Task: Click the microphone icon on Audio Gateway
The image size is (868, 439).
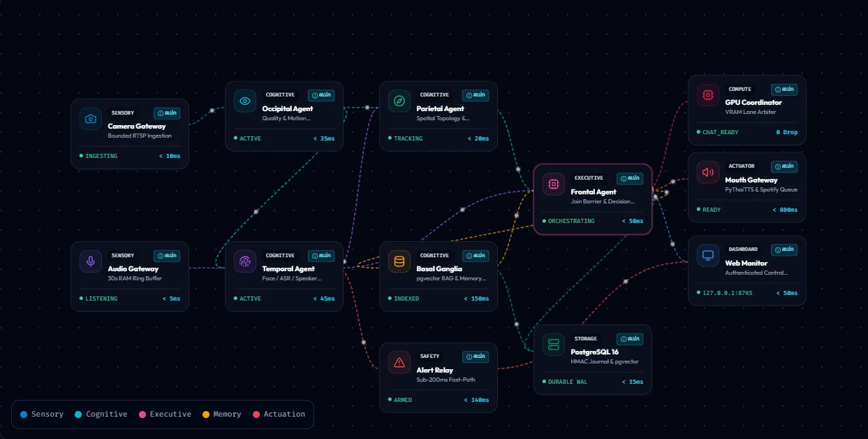Action: pos(91,261)
